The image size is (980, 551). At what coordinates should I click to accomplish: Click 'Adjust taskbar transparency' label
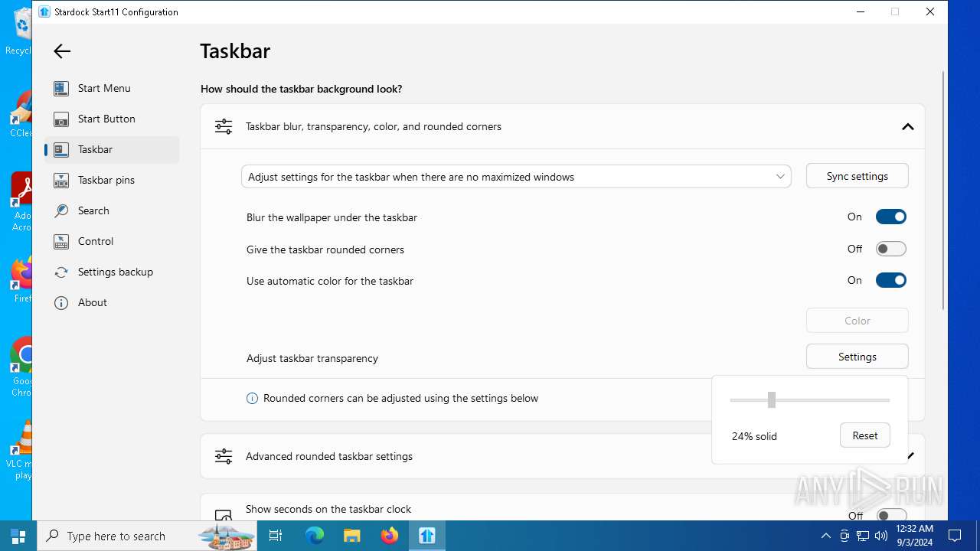[x=312, y=358]
